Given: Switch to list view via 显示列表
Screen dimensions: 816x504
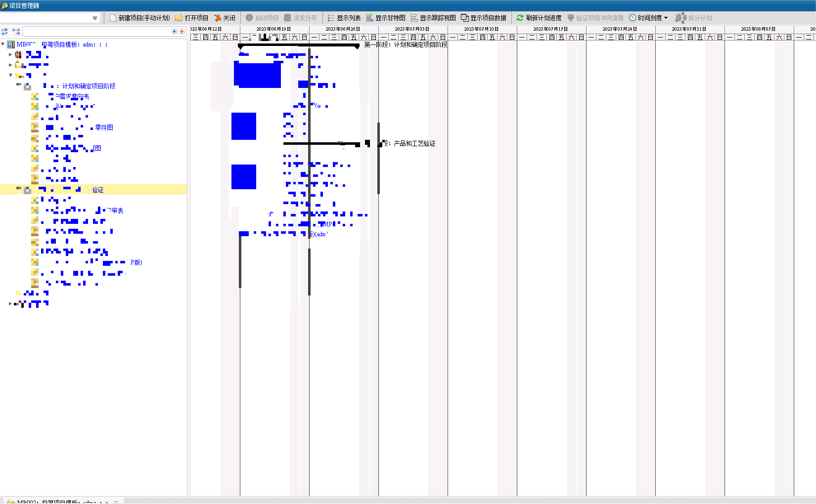Looking at the screenshot, I should 344,18.
